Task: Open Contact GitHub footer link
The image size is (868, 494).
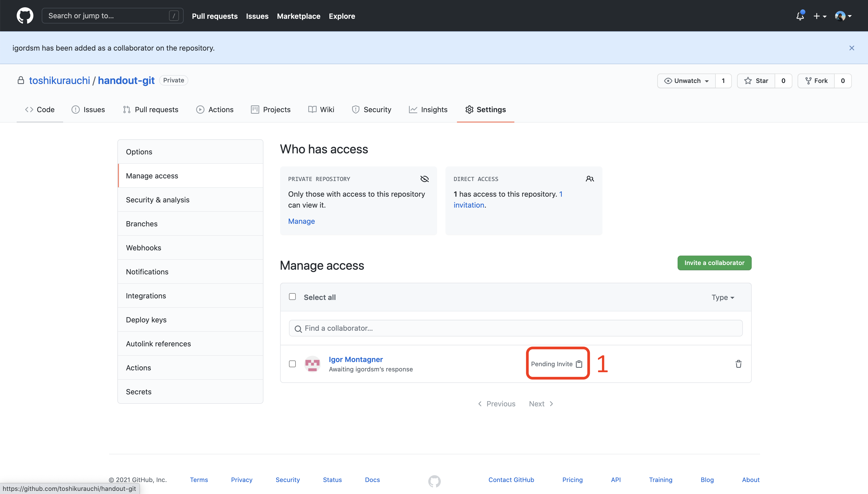Action: coord(511,480)
